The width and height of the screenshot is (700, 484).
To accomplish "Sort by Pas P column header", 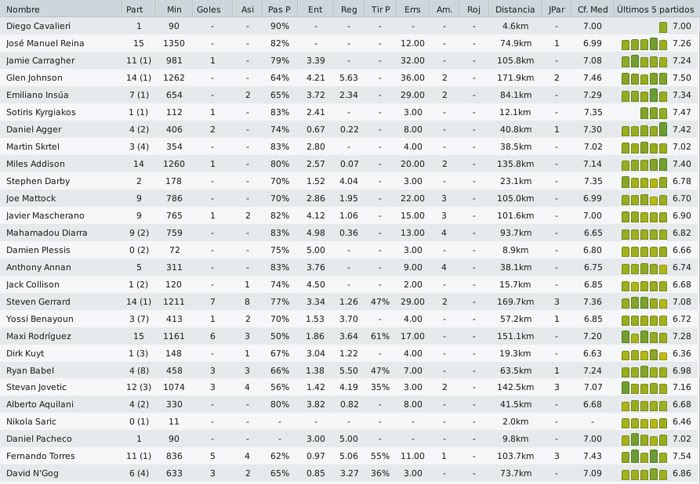I will click(x=279, y=9).
